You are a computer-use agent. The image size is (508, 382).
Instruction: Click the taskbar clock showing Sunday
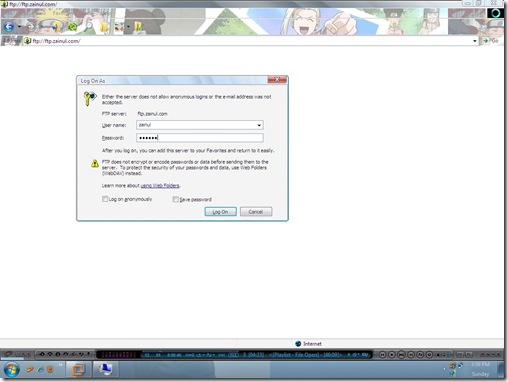pos(480,369)
